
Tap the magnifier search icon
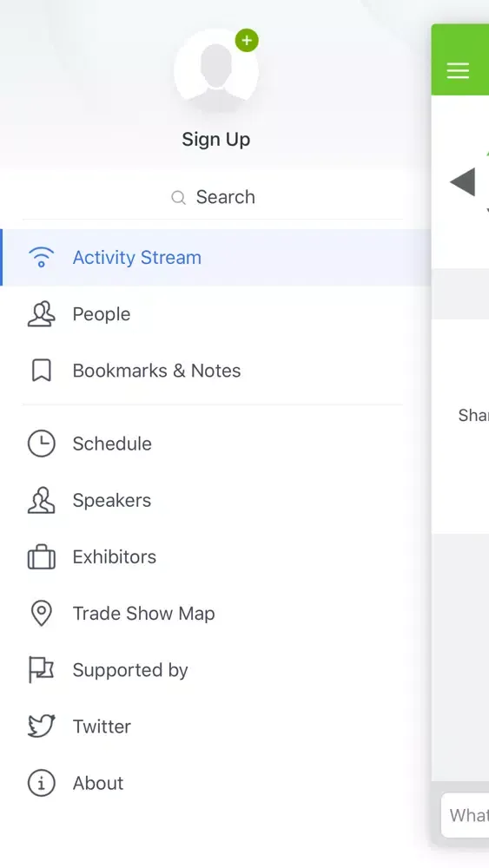[x=178, y=198]
